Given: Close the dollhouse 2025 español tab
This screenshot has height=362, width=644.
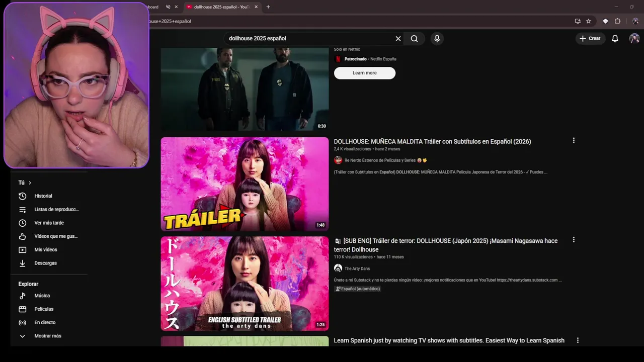Looking at the screenshot, I should point(256,7).
